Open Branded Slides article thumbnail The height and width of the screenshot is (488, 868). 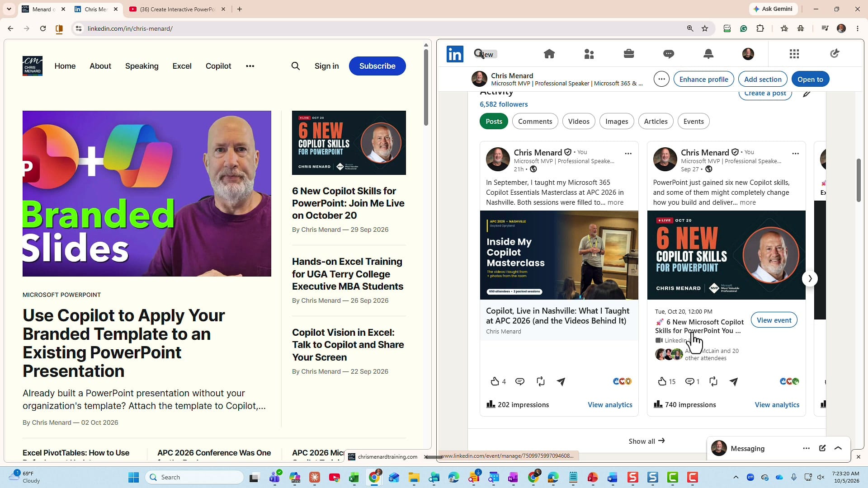[147, 193]
